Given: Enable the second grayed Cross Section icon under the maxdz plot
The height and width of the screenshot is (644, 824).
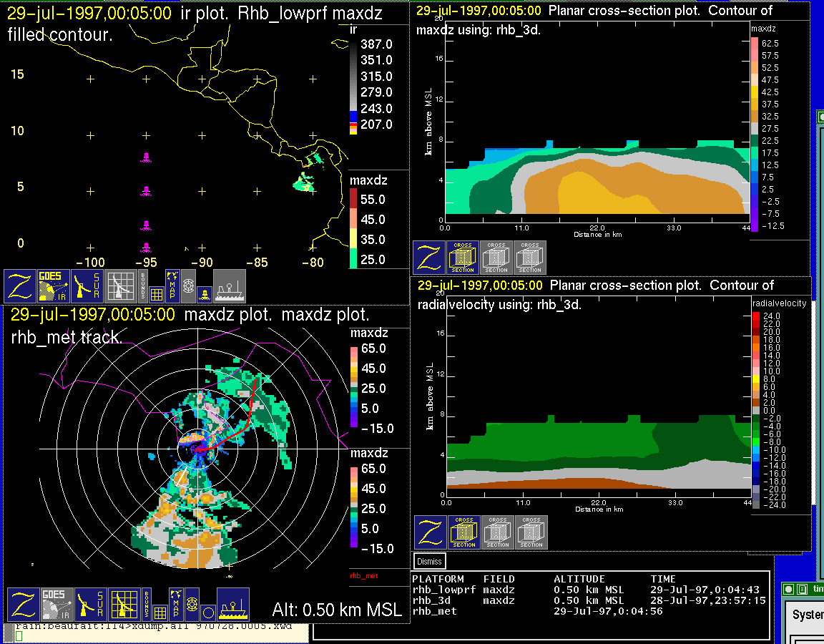Looking at the screenshot, I should coord(496,258).
